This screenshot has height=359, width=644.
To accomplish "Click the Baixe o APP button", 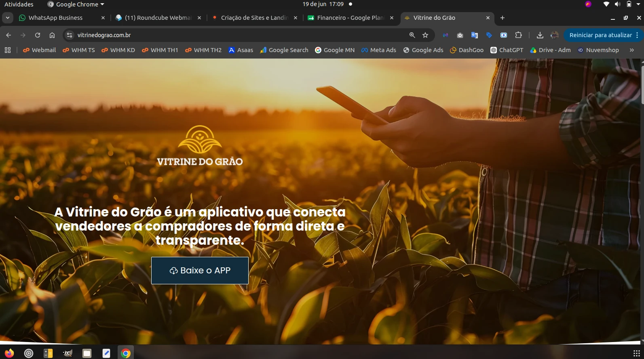I will point(200,271).
